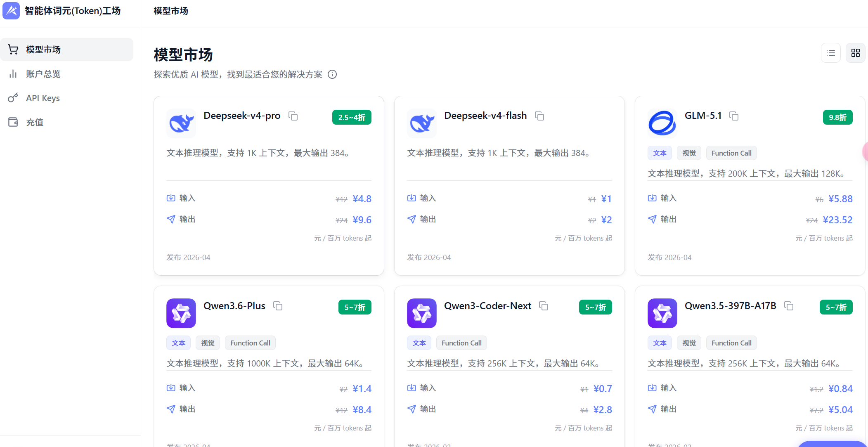
Task: Click the ¥2.8 output price
Action: [603, 410]
